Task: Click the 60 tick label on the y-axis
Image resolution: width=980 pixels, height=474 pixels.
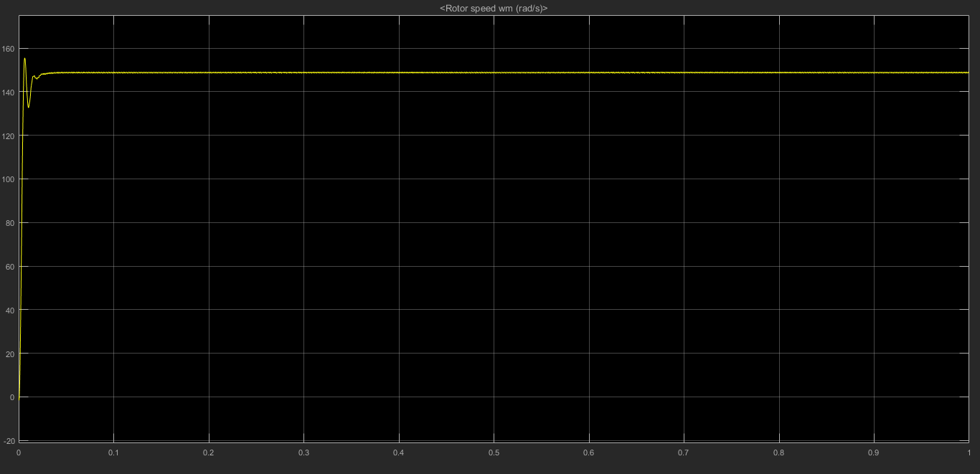Action: (10, 267)
